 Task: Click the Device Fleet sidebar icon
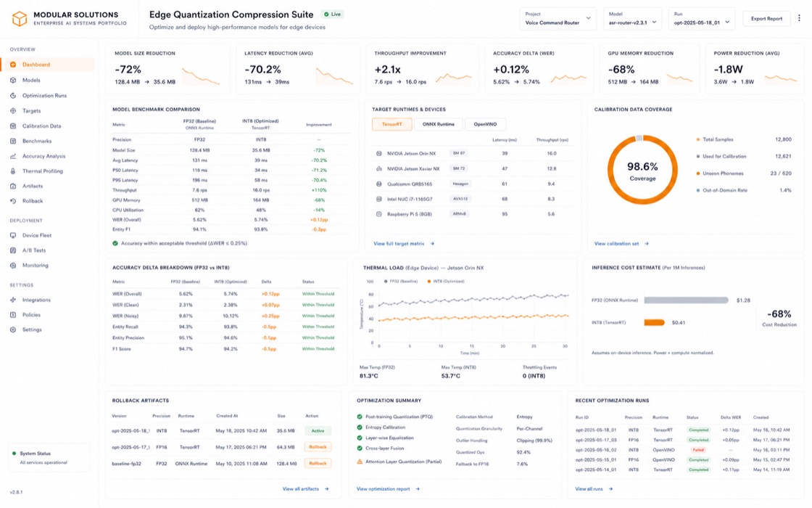pos(13,235)
